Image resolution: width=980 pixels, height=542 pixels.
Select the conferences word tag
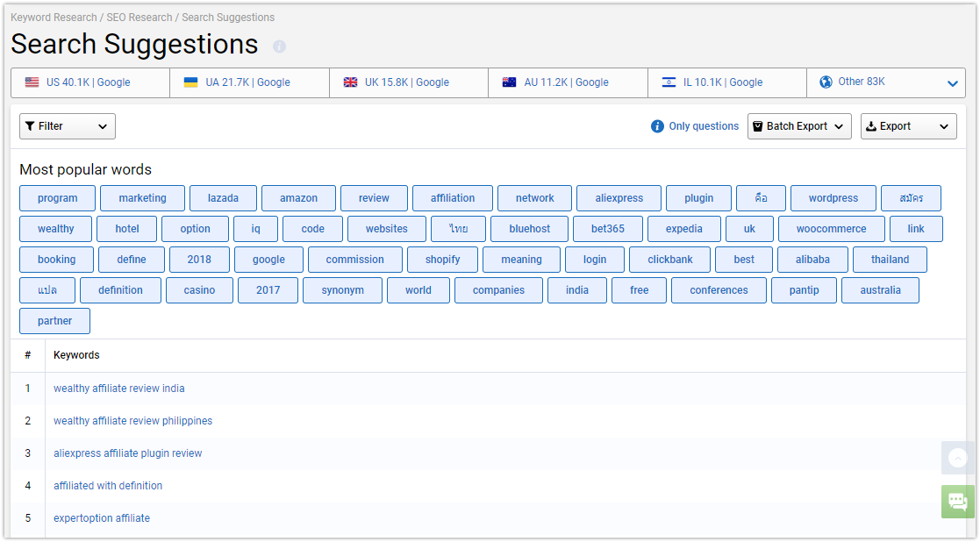(x=719, y=289)
